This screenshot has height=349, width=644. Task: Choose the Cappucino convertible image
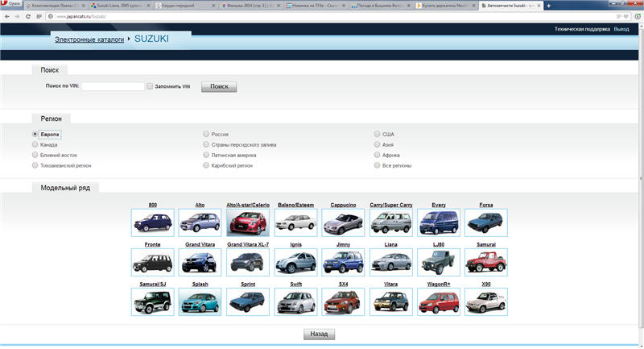tap(344, 222)
